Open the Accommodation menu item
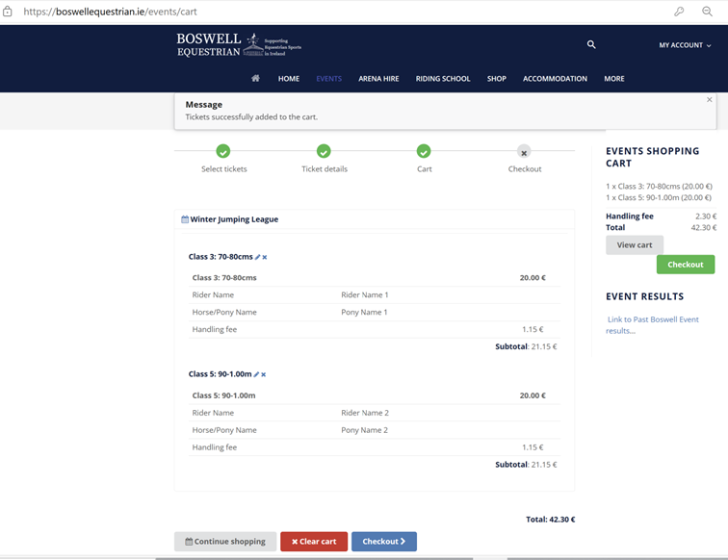Screen dimensions: 728x560 pos(555,79)
